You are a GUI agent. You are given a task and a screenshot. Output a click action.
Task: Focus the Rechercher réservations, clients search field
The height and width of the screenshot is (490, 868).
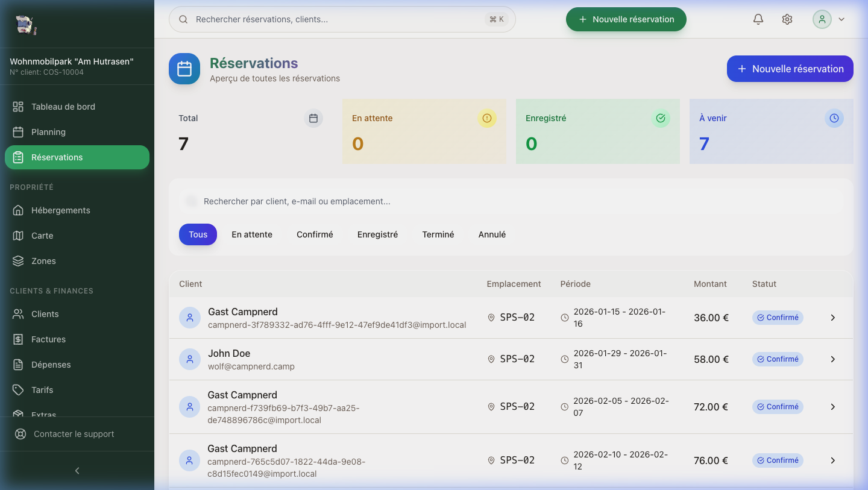[342, 19]
